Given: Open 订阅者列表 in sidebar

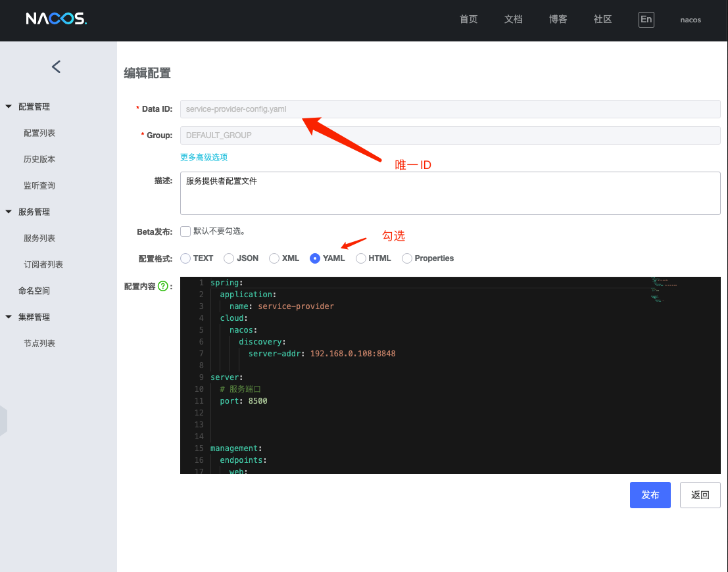Looking at the screenshot, I should tap(43, 265).
